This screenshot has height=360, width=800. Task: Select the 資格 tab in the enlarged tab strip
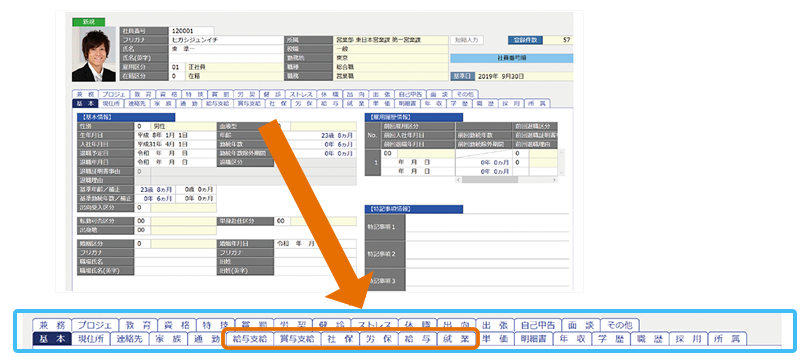click(177, 325)
